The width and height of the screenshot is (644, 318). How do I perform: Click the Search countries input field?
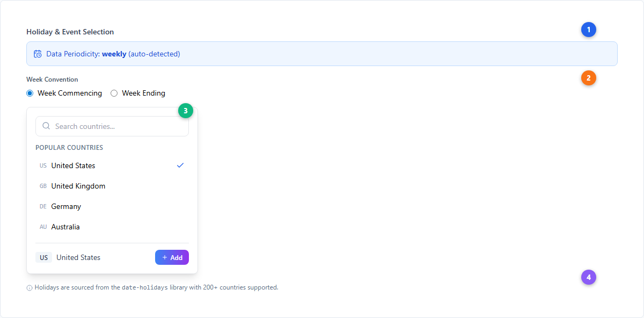coord(112,126)
